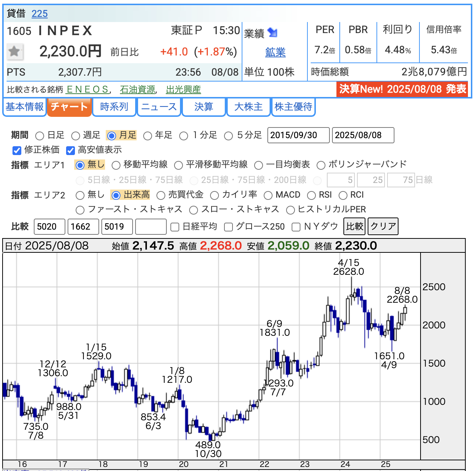Viewport: 476px width, 471px height.
Task: Click the start date field 2015/09/30
Action: (x=299, y=135)
